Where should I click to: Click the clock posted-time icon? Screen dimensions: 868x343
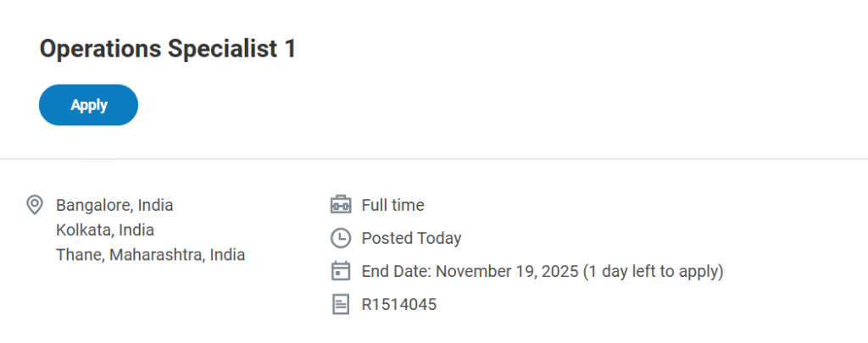(x=340, y=238)
